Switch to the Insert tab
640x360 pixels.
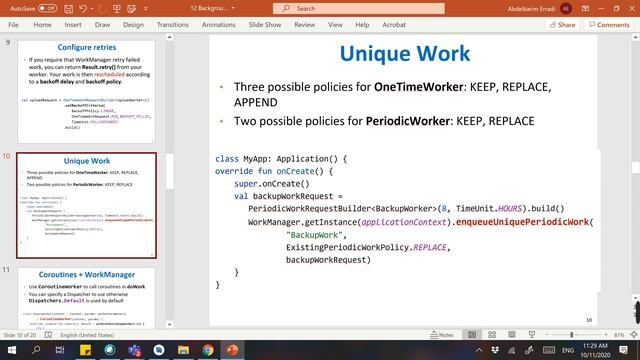[x=73, y=25]
